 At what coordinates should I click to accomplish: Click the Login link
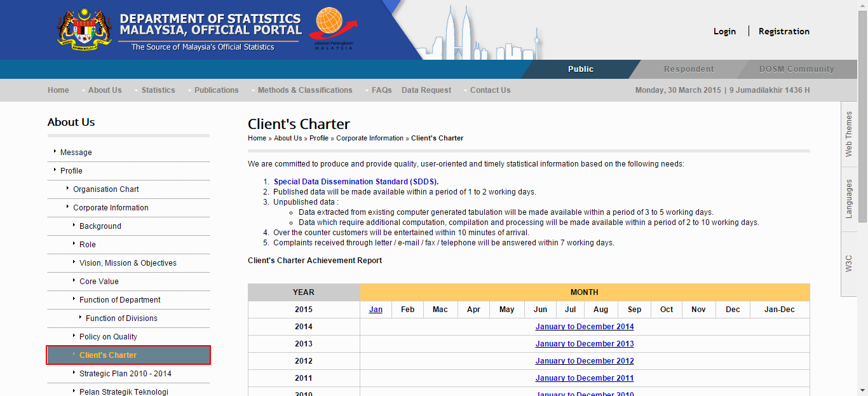724,31
